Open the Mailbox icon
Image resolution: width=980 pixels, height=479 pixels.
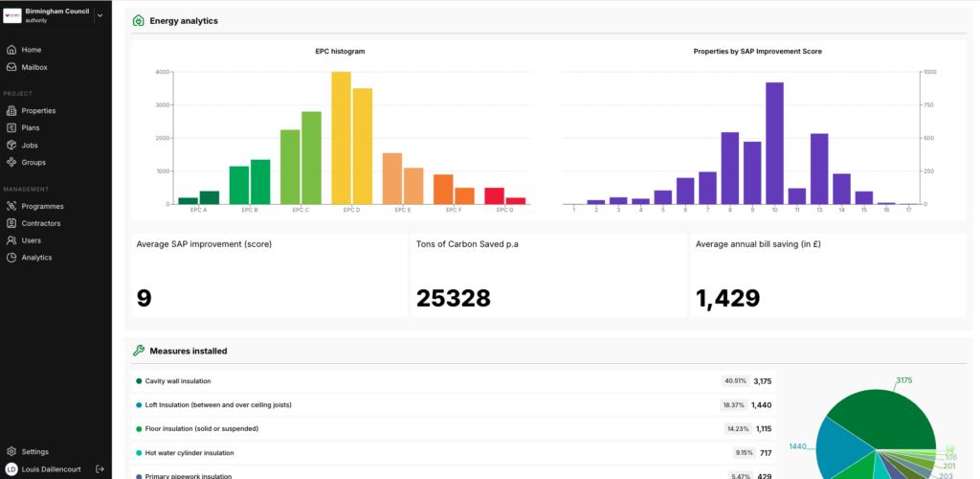11,67
